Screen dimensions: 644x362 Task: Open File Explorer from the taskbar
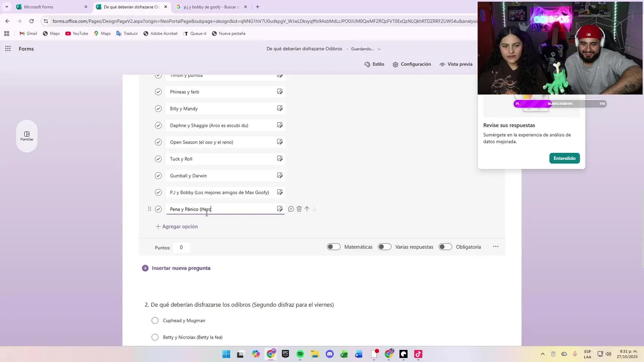pyautogui.click(x=315, y=354)
